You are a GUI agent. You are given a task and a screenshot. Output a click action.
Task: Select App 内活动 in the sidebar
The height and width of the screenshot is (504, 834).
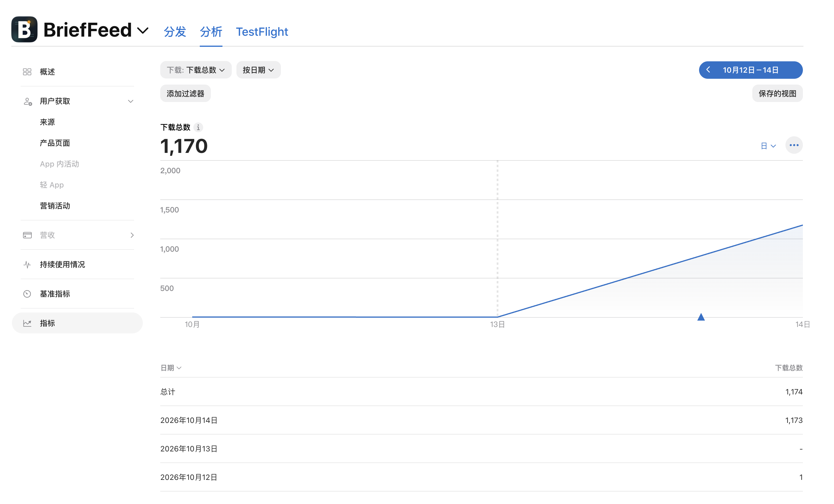(x=60, y=164)
